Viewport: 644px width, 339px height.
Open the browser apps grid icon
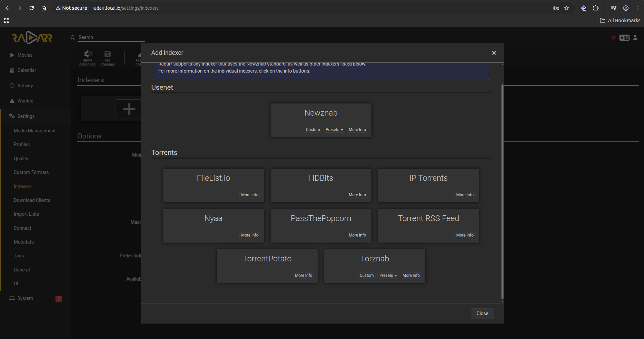7,20
